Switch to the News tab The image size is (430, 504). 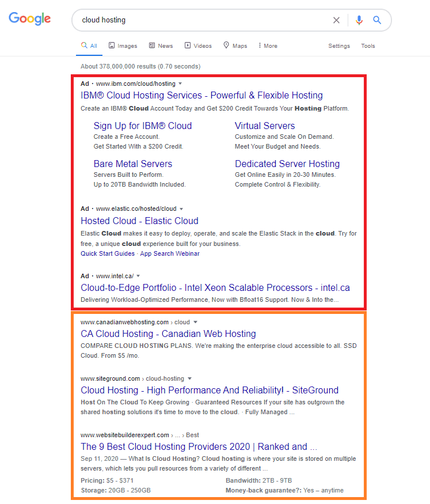161,46
